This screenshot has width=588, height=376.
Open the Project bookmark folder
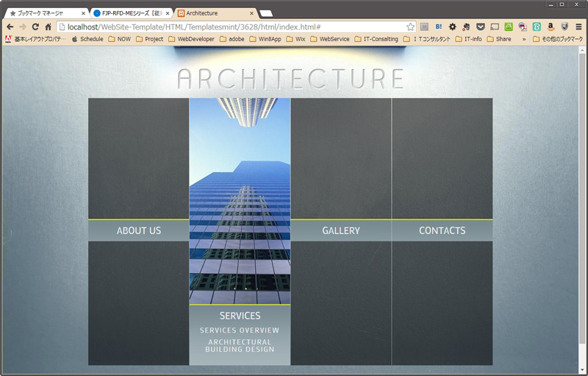149,39
